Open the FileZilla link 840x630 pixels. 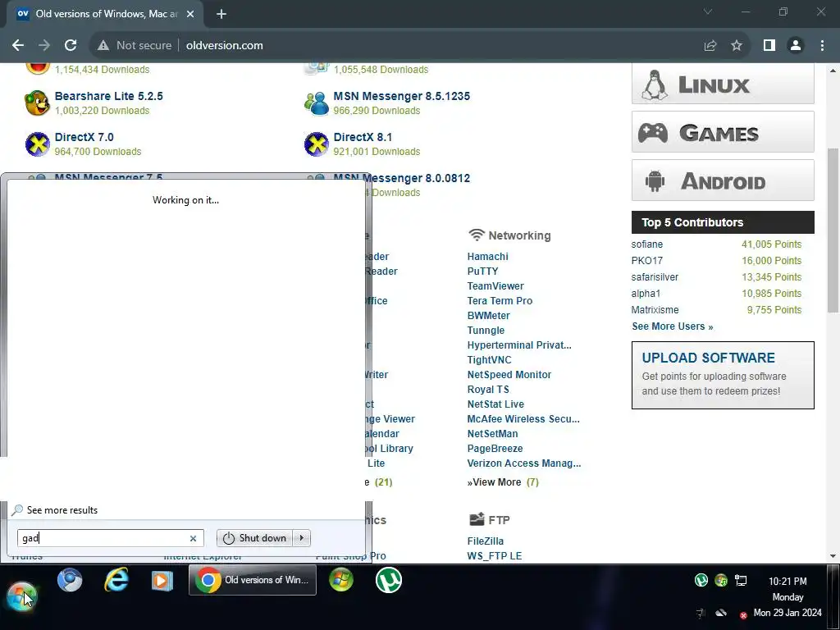tap(486, 541)
